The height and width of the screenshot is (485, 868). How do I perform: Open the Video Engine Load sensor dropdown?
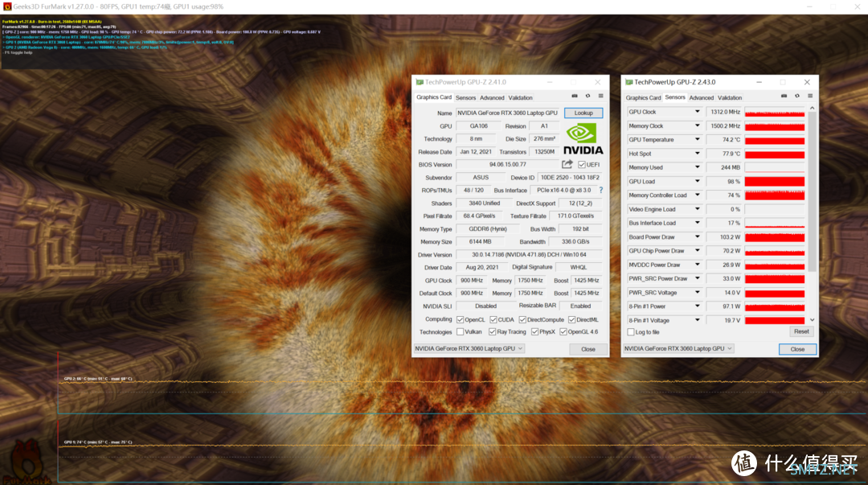pos(697,209)
